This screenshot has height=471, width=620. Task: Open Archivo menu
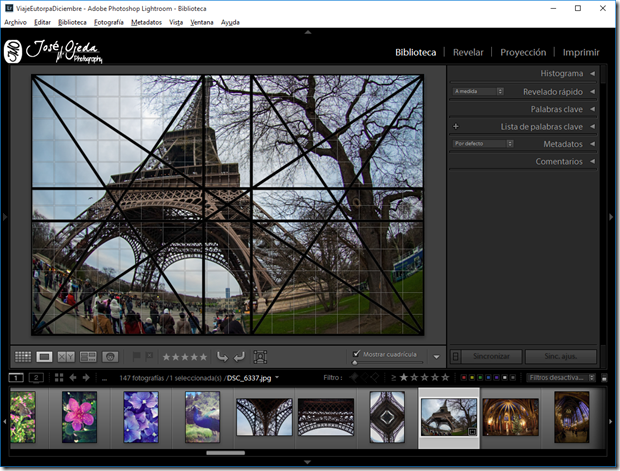point(15,22)
